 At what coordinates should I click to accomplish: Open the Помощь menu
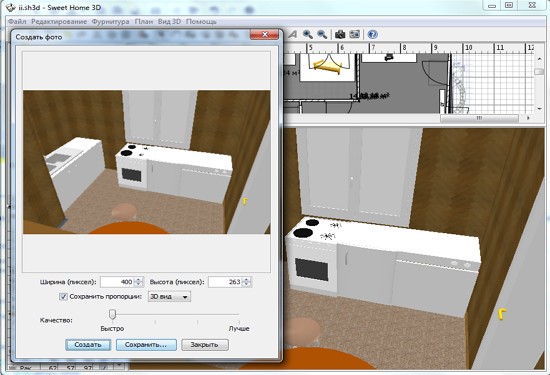pos(201,21)
